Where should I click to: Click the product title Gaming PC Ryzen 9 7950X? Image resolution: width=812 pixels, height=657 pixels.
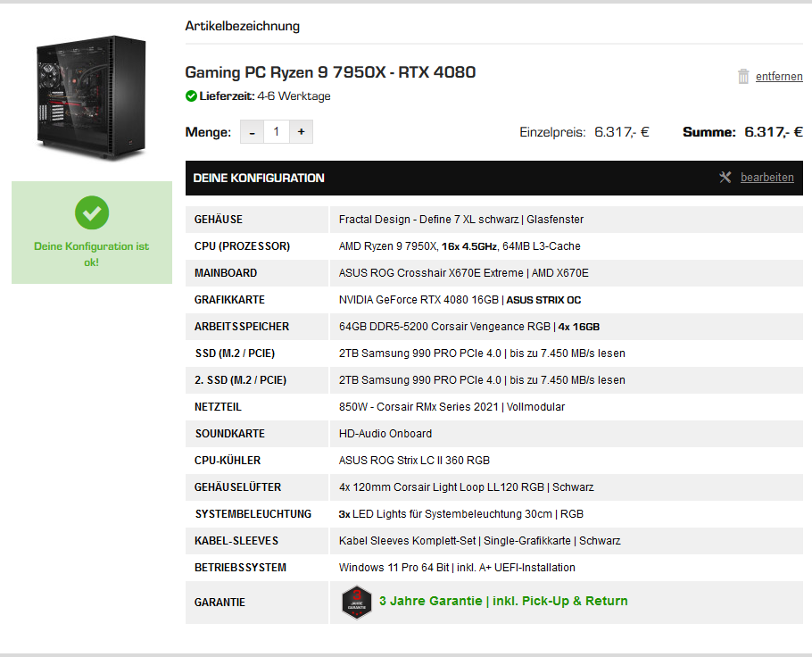(330, 72)
